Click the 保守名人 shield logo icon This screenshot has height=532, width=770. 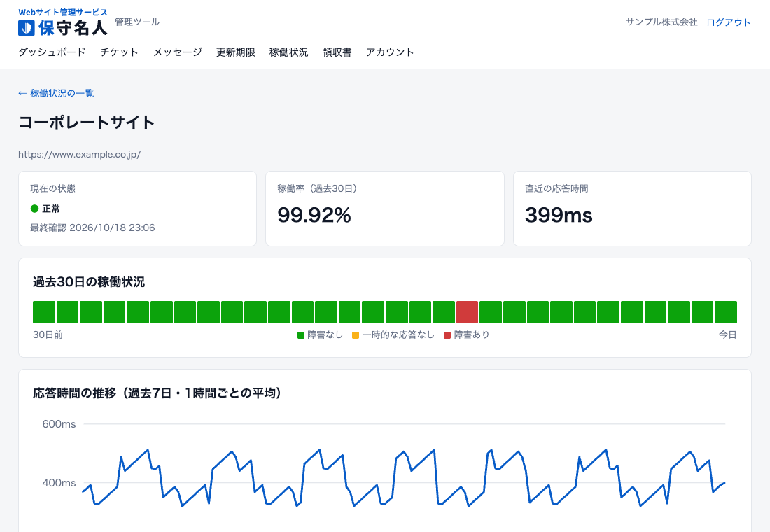point(27,28)
